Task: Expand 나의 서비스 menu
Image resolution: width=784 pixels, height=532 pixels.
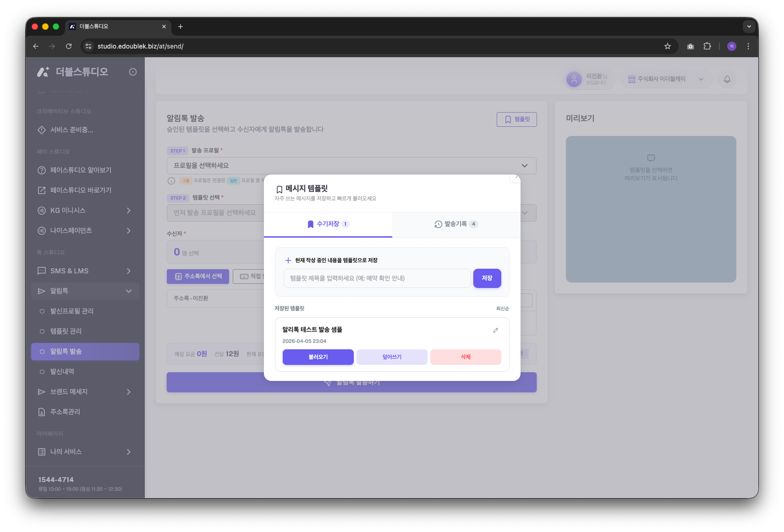Action: pos(85,452)
